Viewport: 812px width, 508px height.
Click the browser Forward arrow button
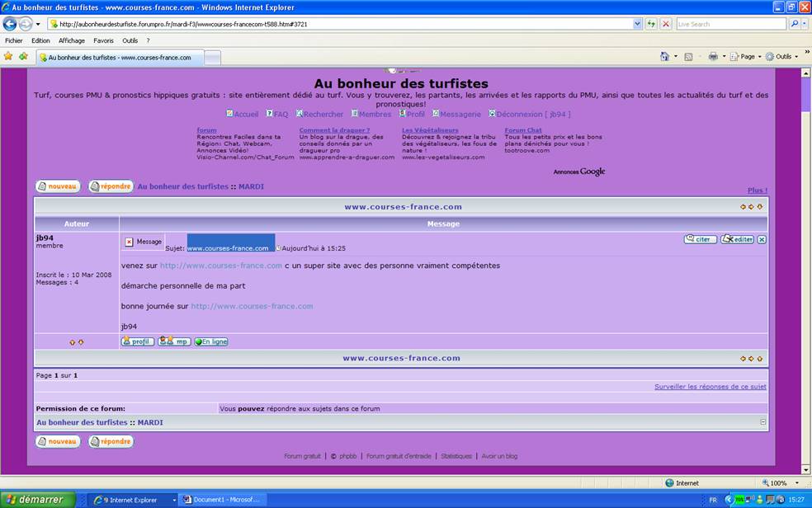[26, 24]
